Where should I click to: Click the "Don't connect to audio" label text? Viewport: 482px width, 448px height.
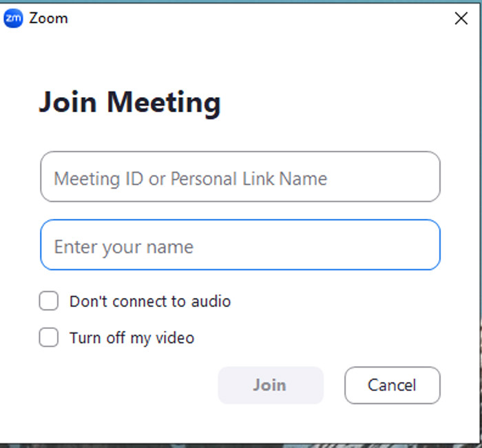150,301
